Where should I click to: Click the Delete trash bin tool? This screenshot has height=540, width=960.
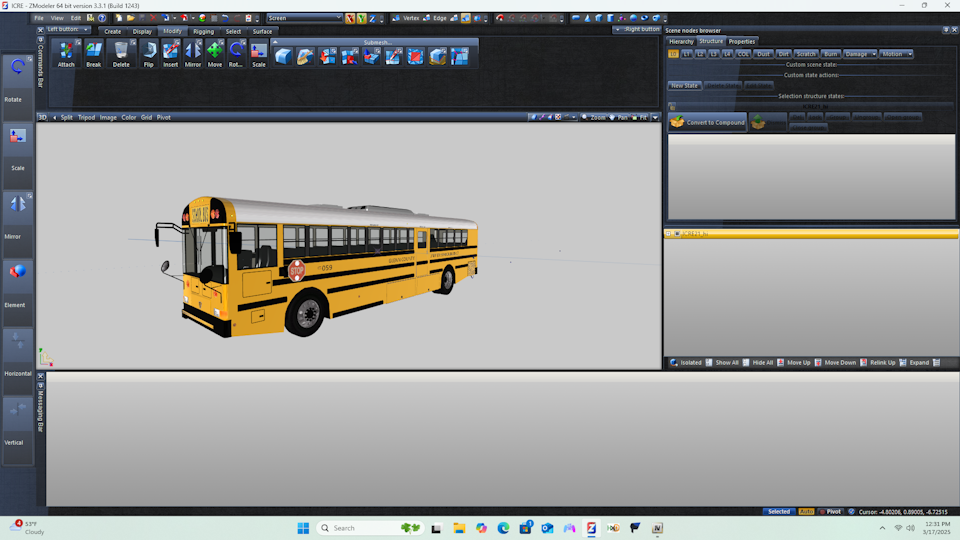pyautogui.click(x=121, y=53)
